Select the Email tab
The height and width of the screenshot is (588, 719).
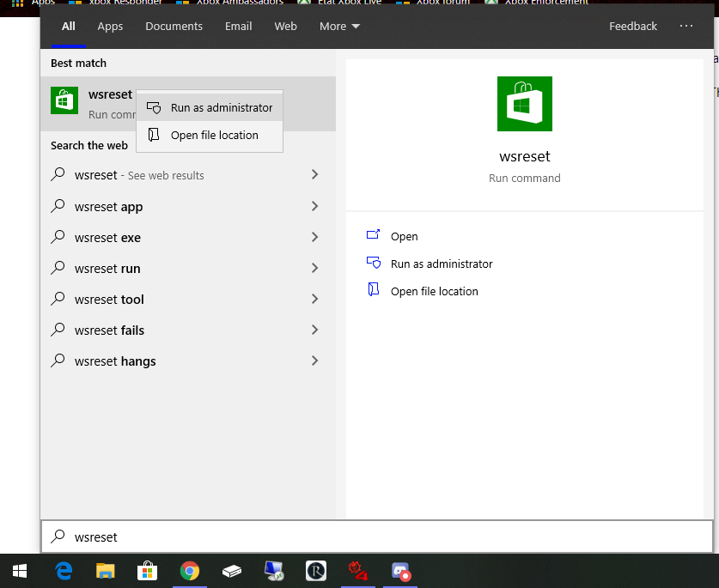pos(239,26)
